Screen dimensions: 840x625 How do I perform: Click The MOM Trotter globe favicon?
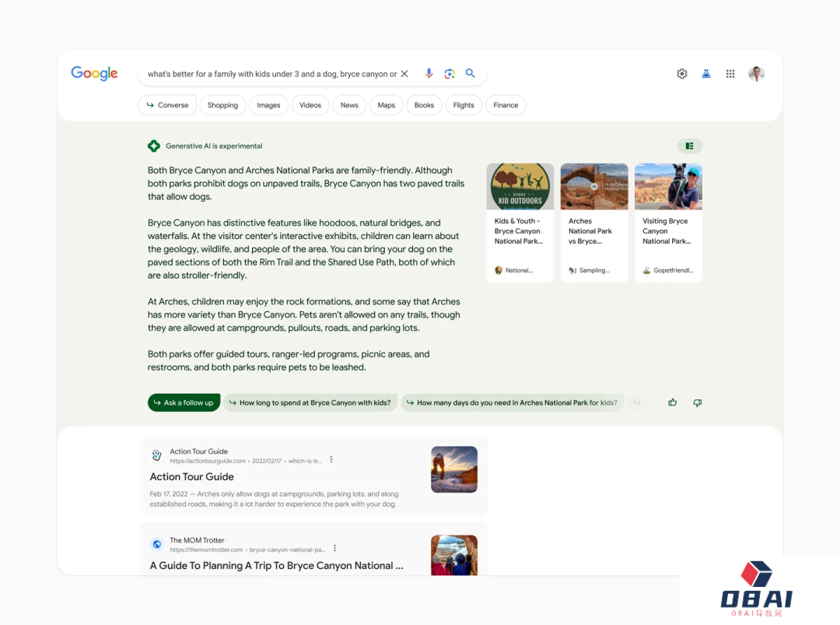coord(156,544)
